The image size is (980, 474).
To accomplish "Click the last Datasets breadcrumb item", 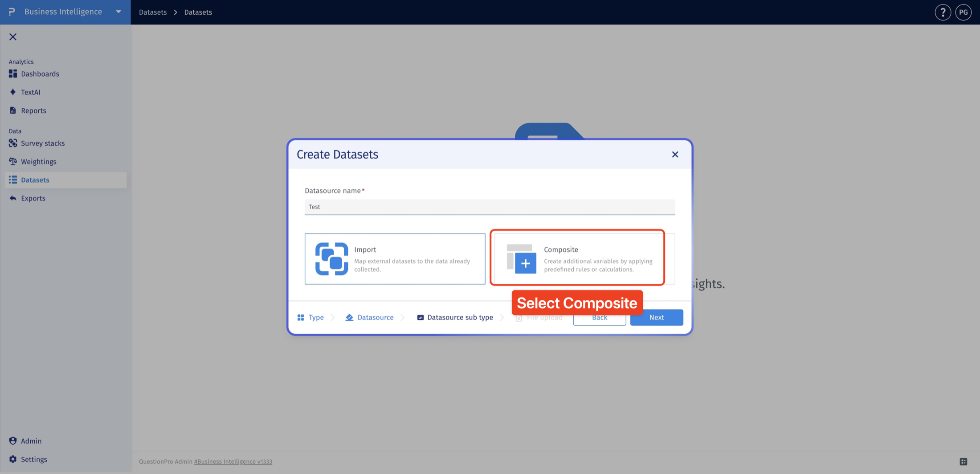I will click(198, 12).
